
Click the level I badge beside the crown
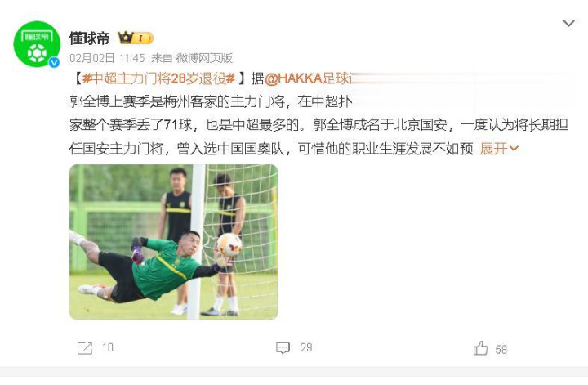pyautogui.click(x=143, y=38)
